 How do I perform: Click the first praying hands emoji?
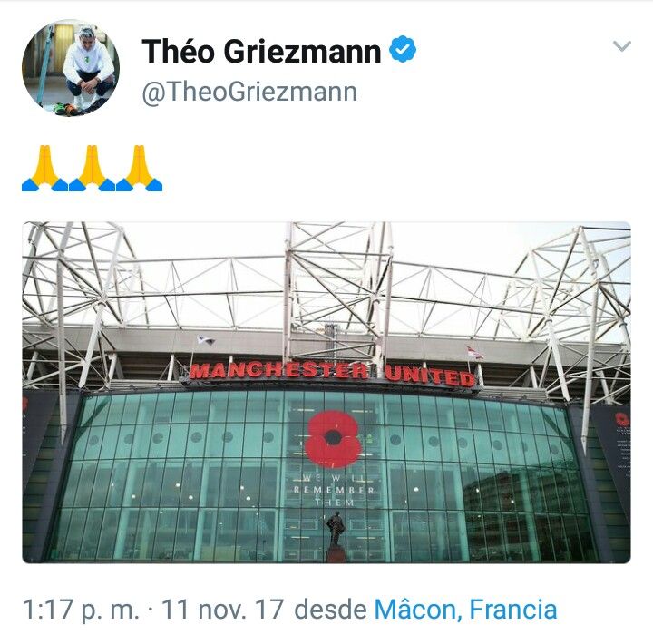pyautogui.click(x=45, y=169)
